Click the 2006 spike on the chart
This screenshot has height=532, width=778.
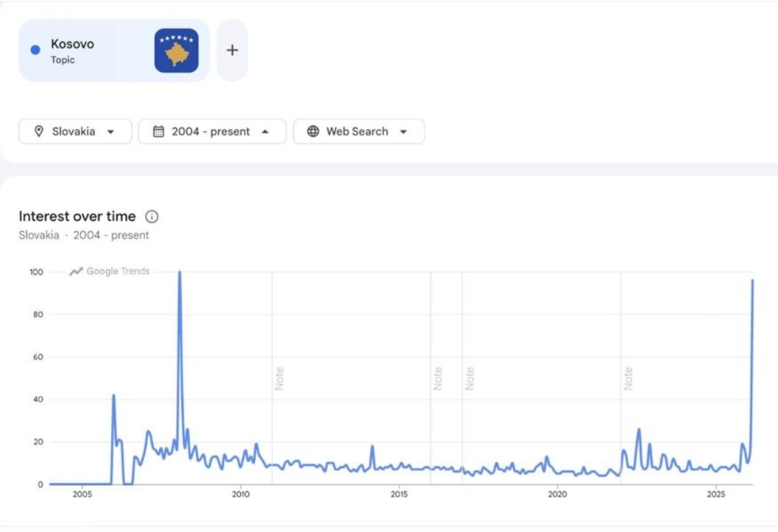pos(114,395)
